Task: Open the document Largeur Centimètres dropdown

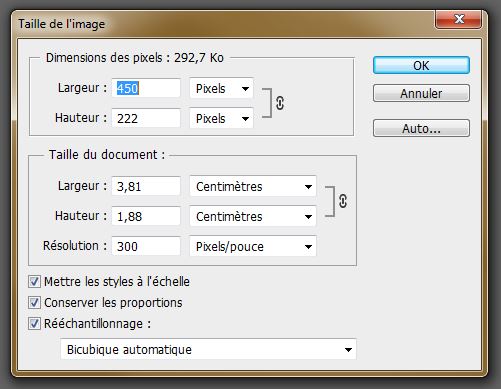Action: pos(253,186)
